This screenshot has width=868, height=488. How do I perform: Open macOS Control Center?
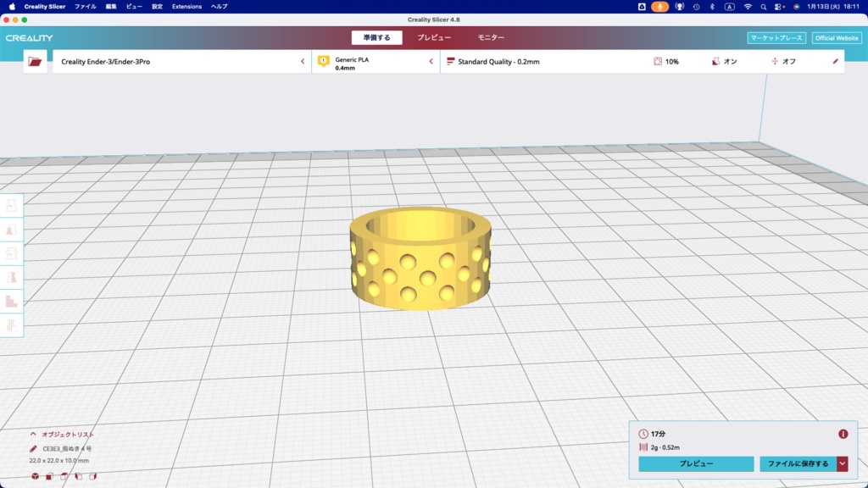[779, 7]
